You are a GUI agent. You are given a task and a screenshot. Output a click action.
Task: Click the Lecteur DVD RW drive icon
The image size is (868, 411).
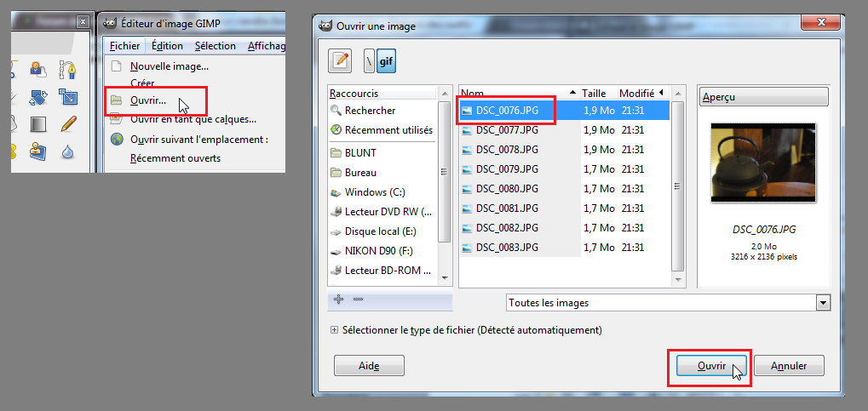pos(336,211)
